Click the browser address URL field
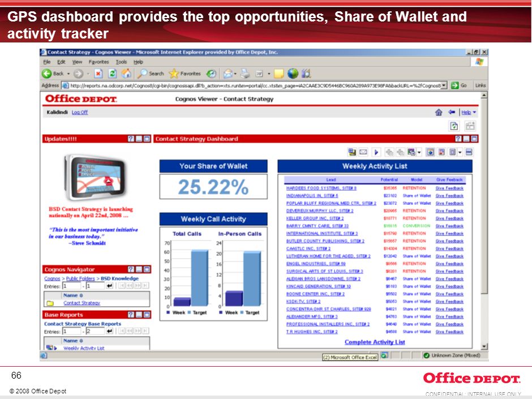The width and height of the screenshot is (532, 399). (x=255, y=85)
